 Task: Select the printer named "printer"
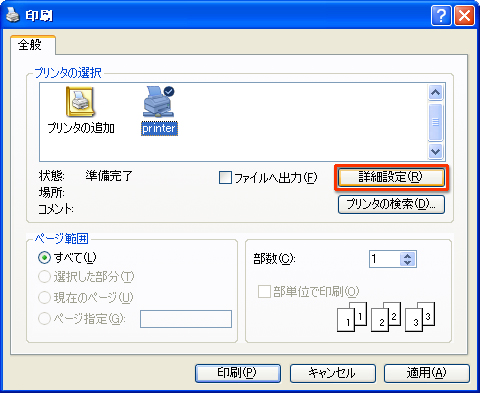[x=159, y=111]
